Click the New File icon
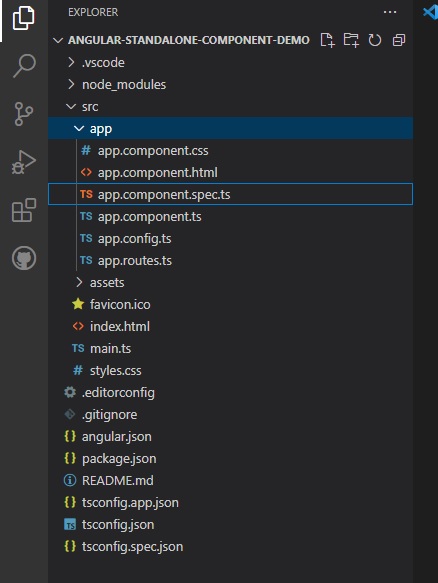 (327, 40)
